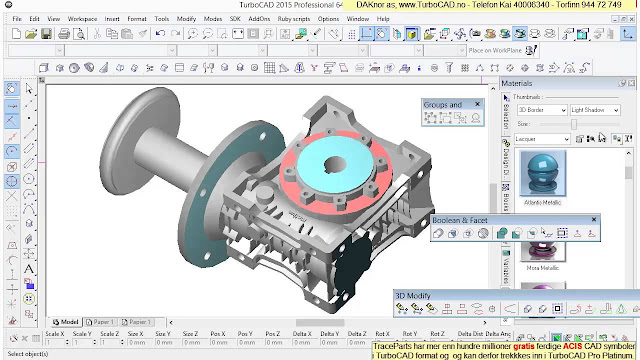Open the Light Shadow dropdown
640x360 pixels.
tap(595, 110)
